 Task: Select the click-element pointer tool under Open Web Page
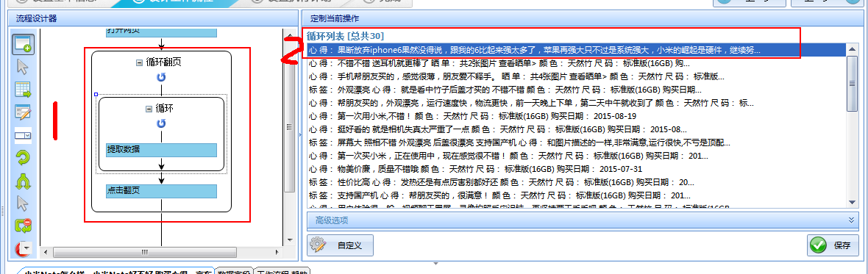(x=23, y=68)
